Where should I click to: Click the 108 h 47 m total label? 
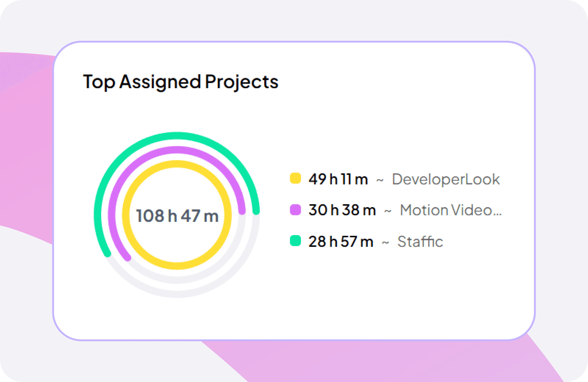[x=177, y=216]
